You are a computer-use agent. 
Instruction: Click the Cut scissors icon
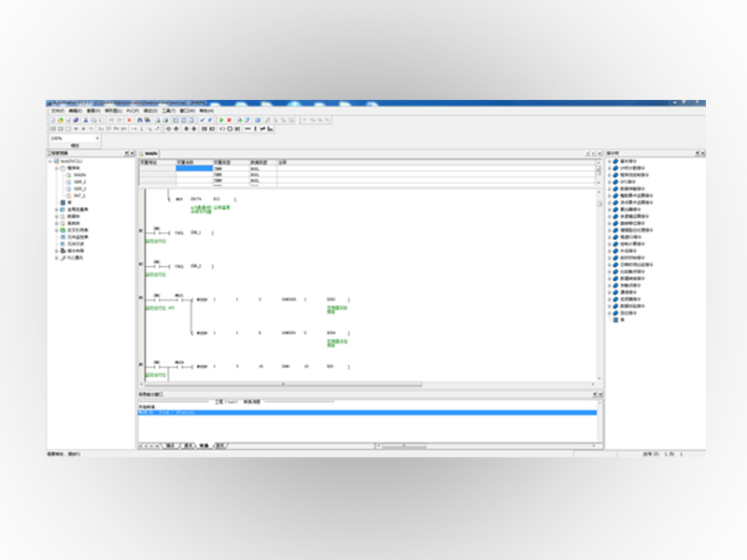(85, 120)
